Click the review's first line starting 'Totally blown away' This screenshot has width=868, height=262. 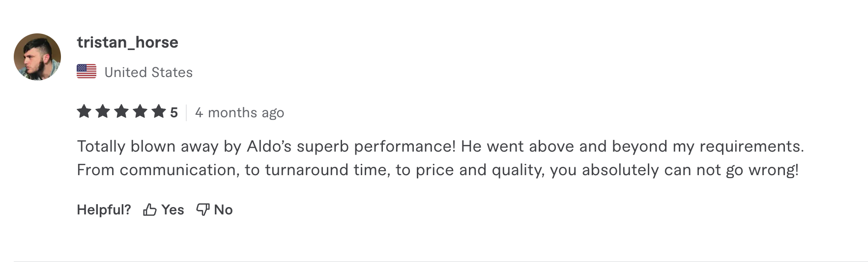[440, 146]
